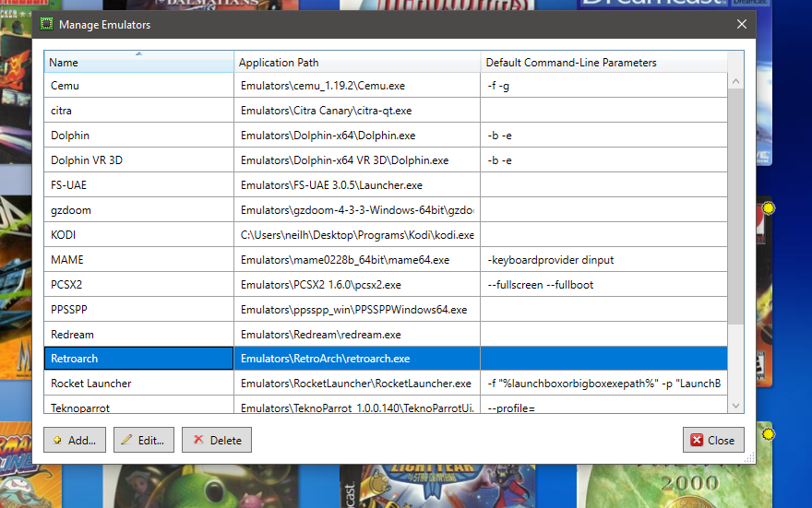Click the "-f -g" parameters cell
Screen dimensions: 812x508
(603, 86)
